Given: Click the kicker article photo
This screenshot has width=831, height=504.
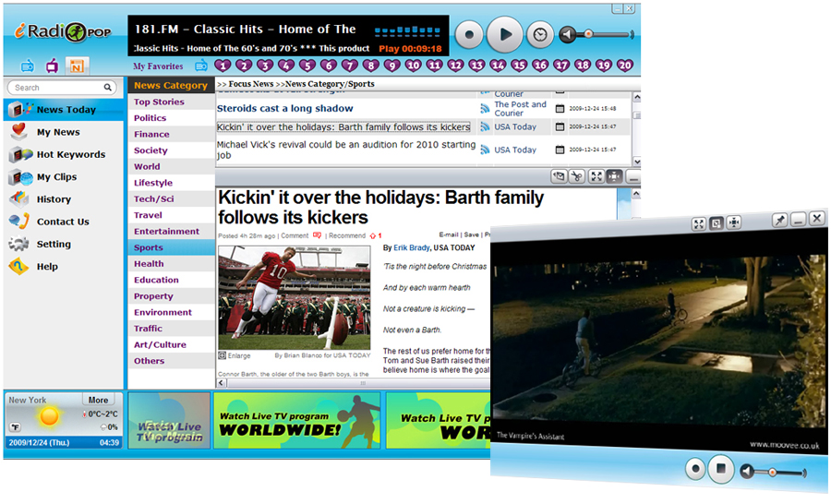Looking at the screenshot, I should pos(295,297).
